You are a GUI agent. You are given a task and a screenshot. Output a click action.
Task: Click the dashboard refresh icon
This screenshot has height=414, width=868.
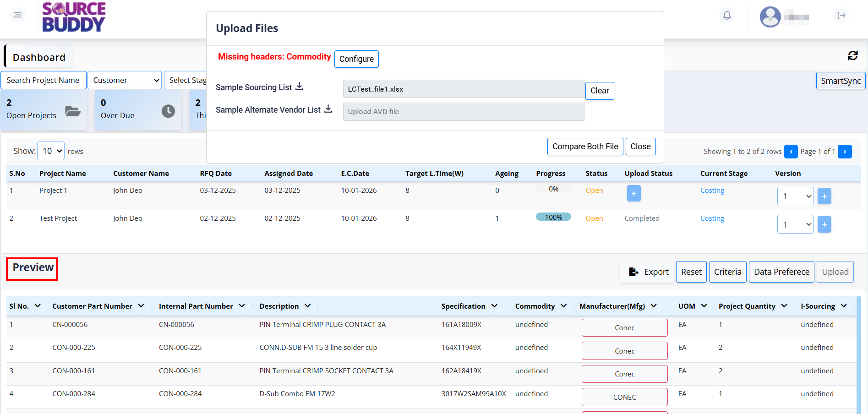click(852, 56)
